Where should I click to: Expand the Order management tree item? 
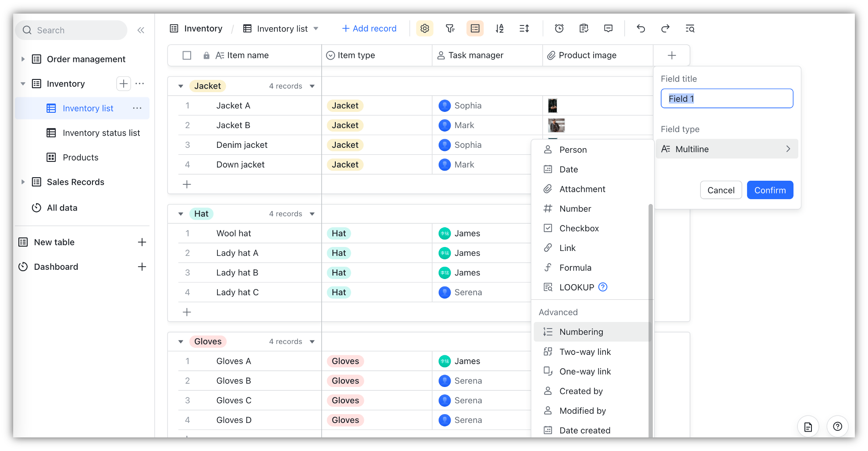tap(23, 59)
